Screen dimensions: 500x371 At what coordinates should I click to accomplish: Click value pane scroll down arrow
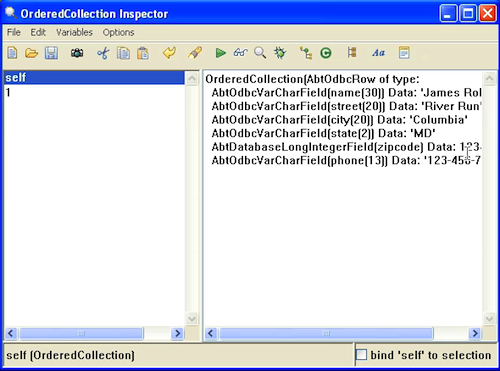489,319
